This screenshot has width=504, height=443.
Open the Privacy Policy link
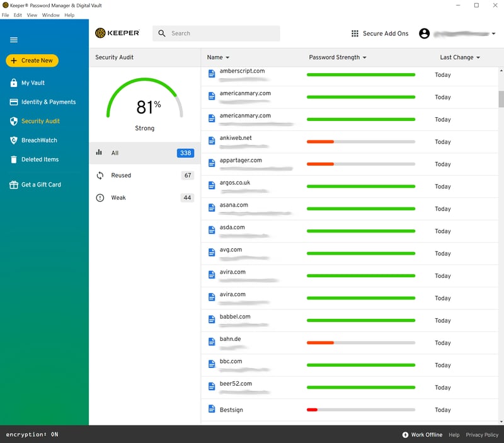[482, 435]
